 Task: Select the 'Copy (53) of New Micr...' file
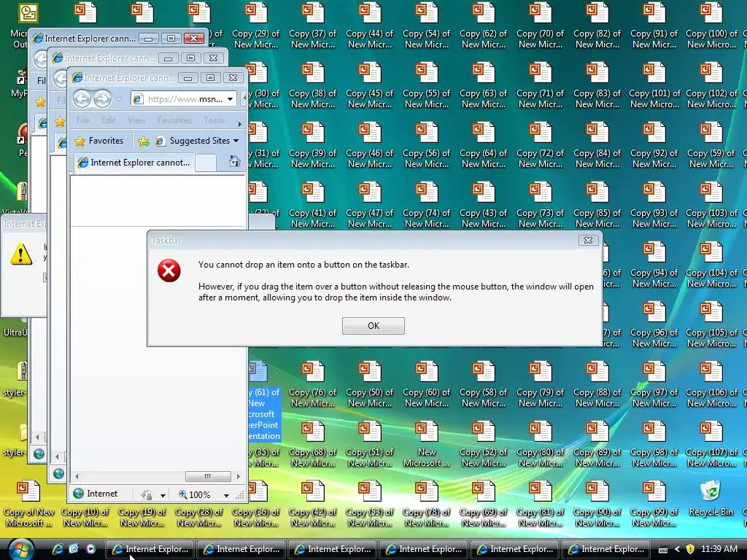[370, 505]
